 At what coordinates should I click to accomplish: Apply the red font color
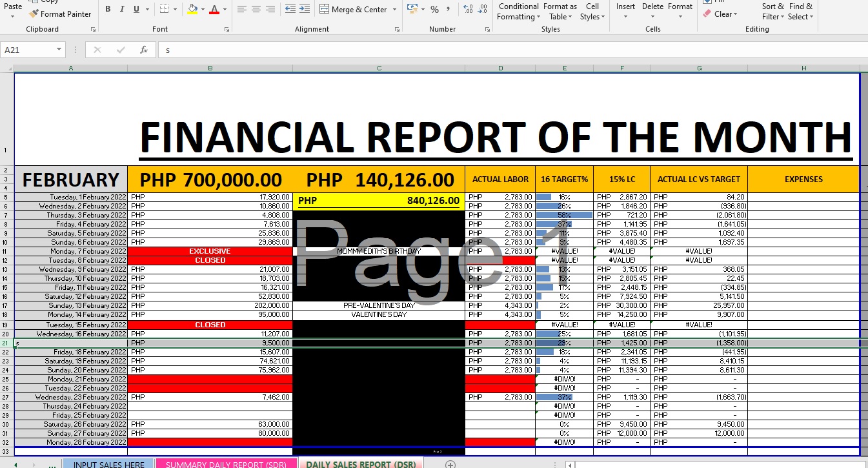[x=214, y=9]
